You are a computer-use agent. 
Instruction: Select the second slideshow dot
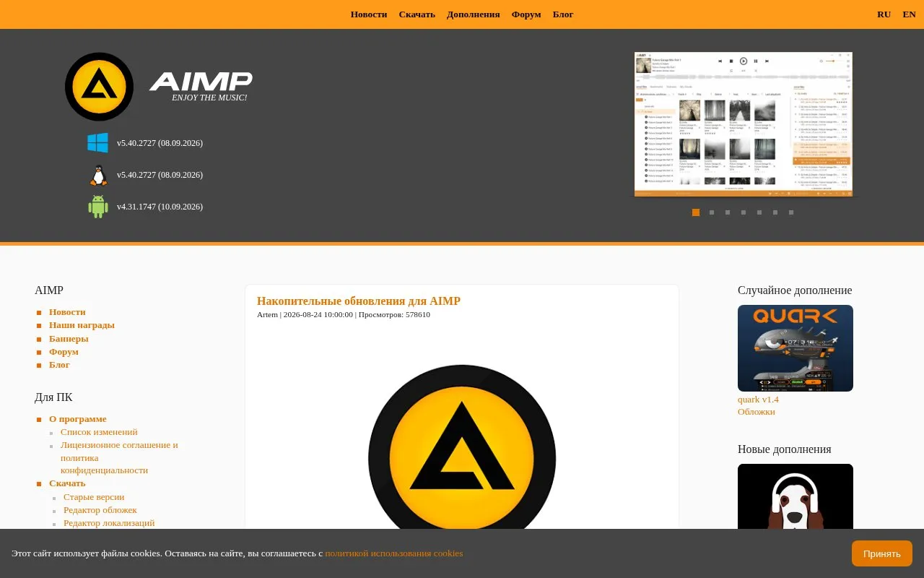712,212
